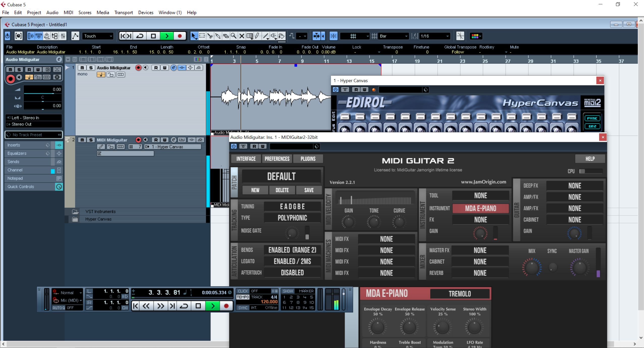644x348 pixels.
Task: Open the Touch automation mode dropdown
Action: (x=98, y=36)
